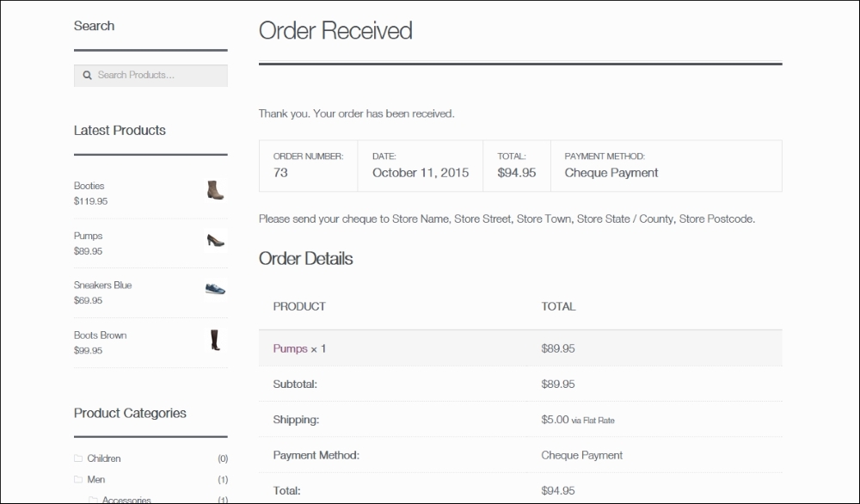Open the Booties product page

(88, 185)
